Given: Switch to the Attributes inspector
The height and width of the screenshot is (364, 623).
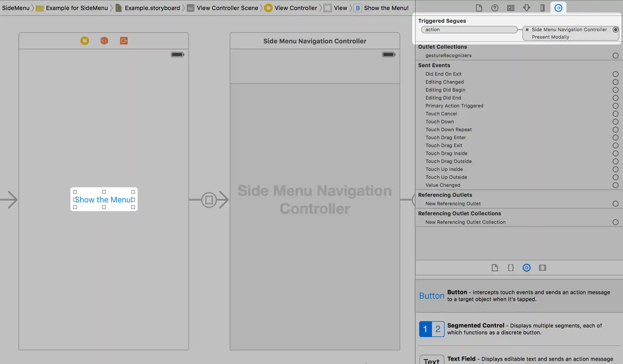Looking at the screenshot, I should click(x=526, y=8).
